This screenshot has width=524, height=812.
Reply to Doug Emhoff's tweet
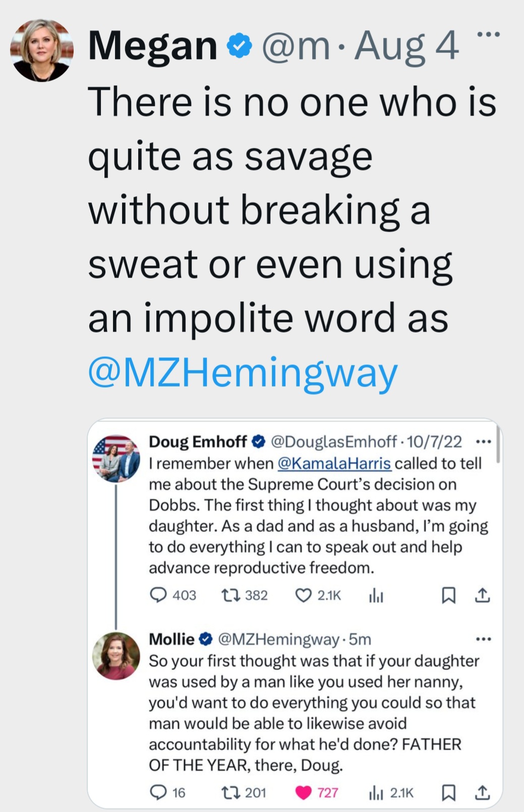[158, 596]
